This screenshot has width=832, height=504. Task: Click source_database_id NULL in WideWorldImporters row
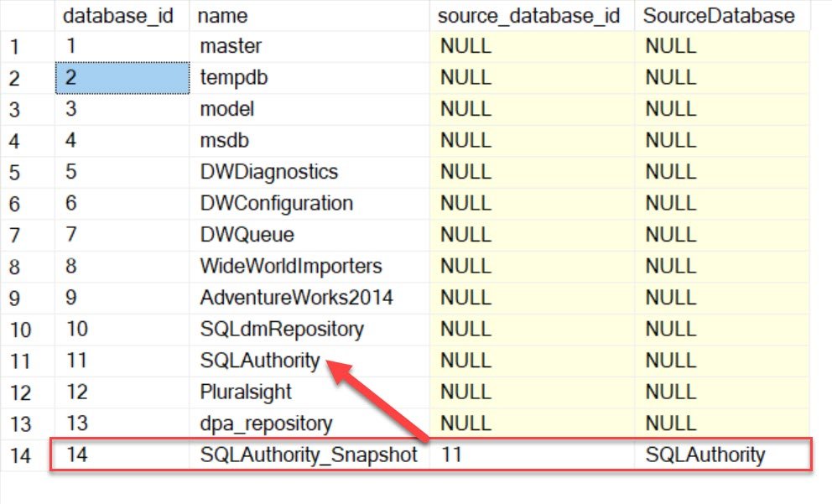(x=532, y=266)
